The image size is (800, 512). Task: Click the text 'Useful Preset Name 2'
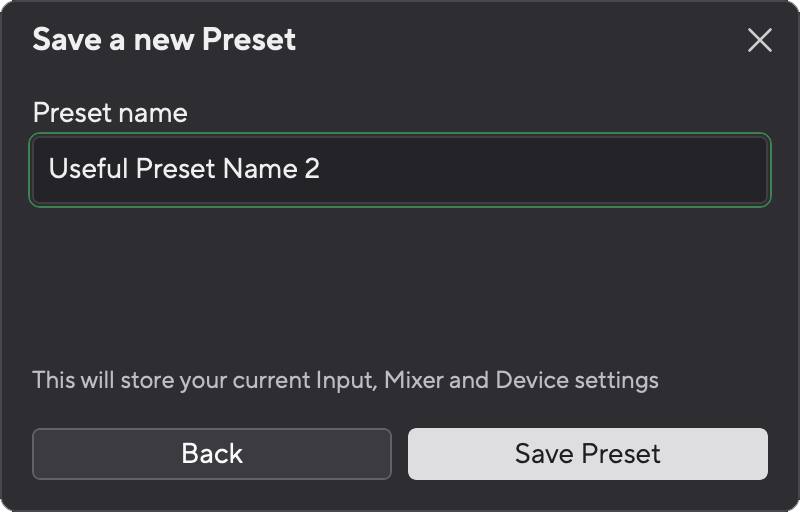point(184,169)
